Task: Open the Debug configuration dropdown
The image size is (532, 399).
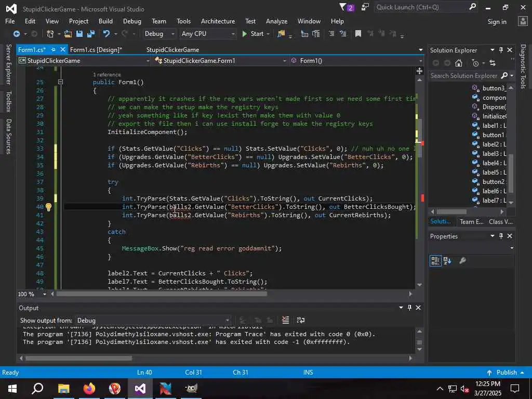Action: [x=159, y=34]
